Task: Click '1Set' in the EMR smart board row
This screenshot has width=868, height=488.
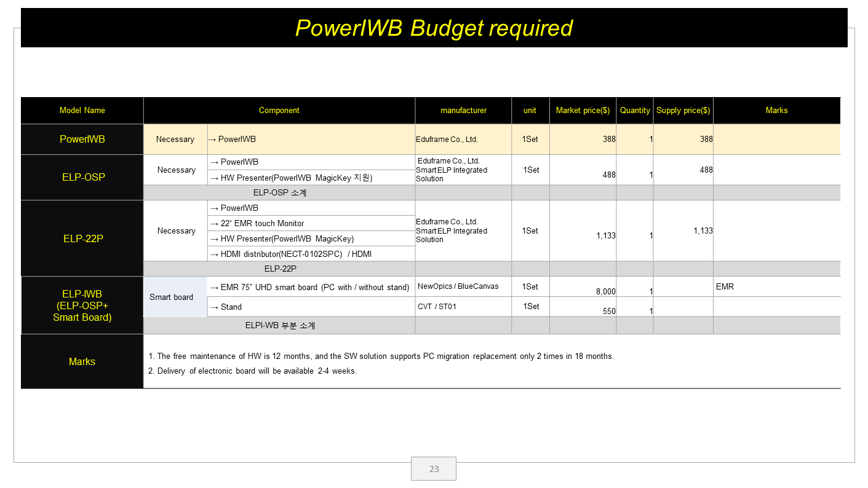Action: tap(530, 286)
